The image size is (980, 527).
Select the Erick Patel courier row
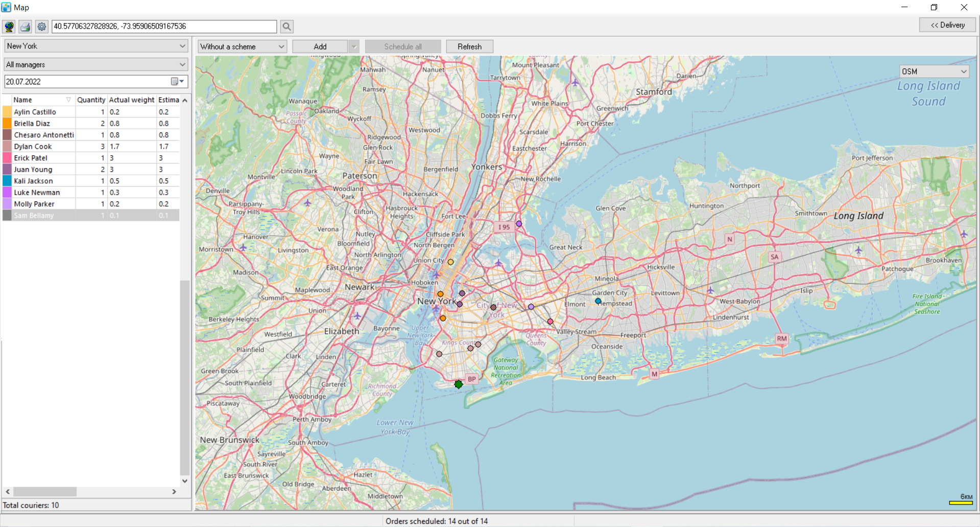point(91,158)
